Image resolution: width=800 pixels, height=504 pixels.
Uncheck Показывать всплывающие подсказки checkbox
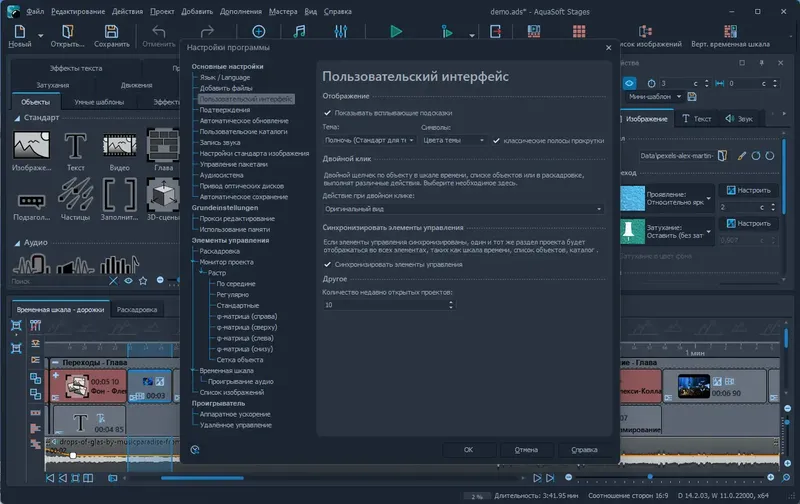click(327, 113)
